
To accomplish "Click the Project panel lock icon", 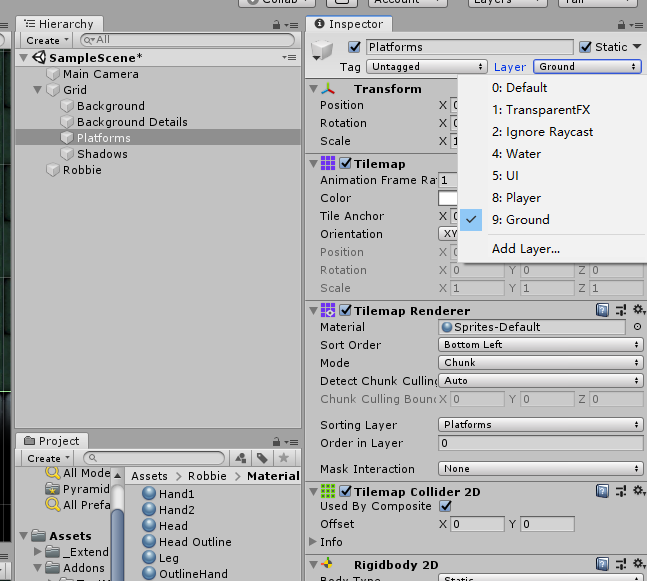I will 276,442.
